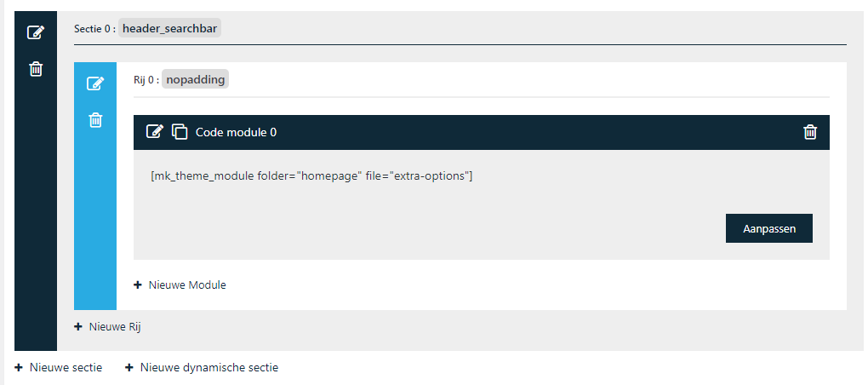Screen dimensions: 868x385
Task: Click the mk_theme_module shortcode text
Action: [x=311, y=176]
